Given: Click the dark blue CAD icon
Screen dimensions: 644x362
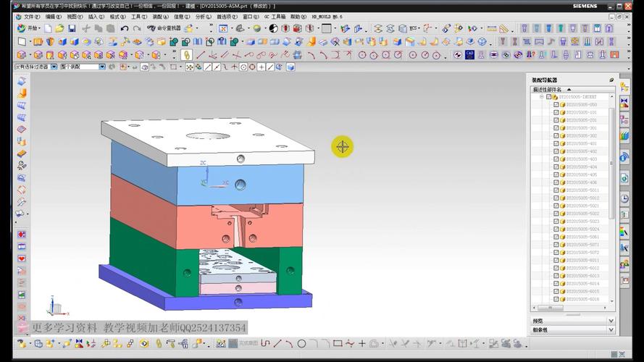Looking at the screenshot, I should pyautogui.click(x=469, y=55).
